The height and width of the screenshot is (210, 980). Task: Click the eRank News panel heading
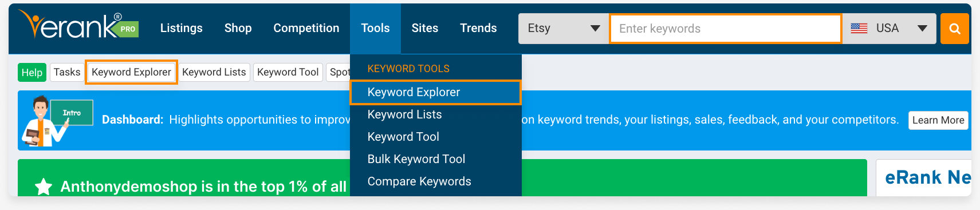(x=928, y=177)
